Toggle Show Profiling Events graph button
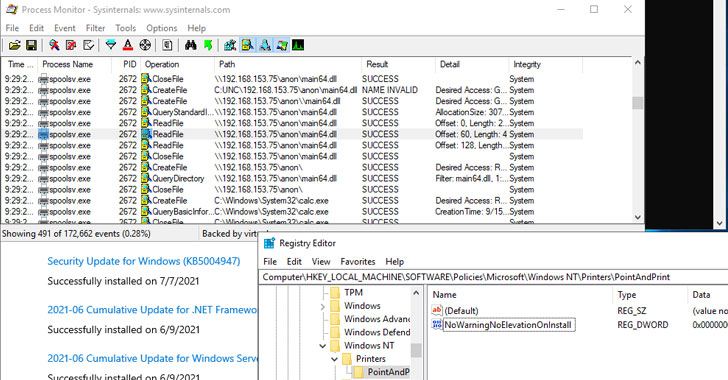The image size is (728, 380). coord(298,45)
